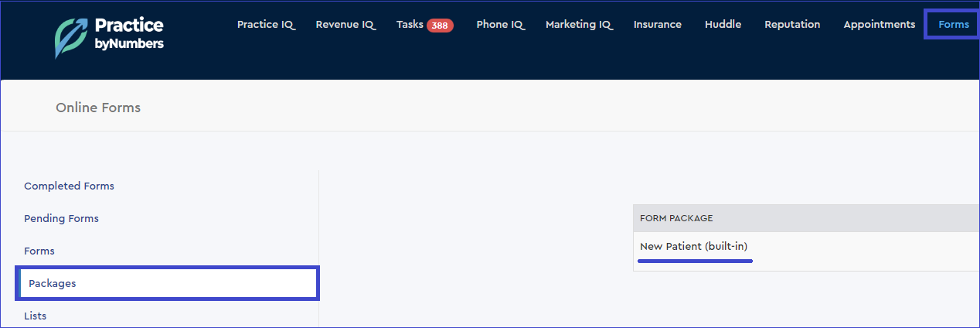Open Completed Forms in the sidebar
Screen dimensions: 980x328
[69, 186]
